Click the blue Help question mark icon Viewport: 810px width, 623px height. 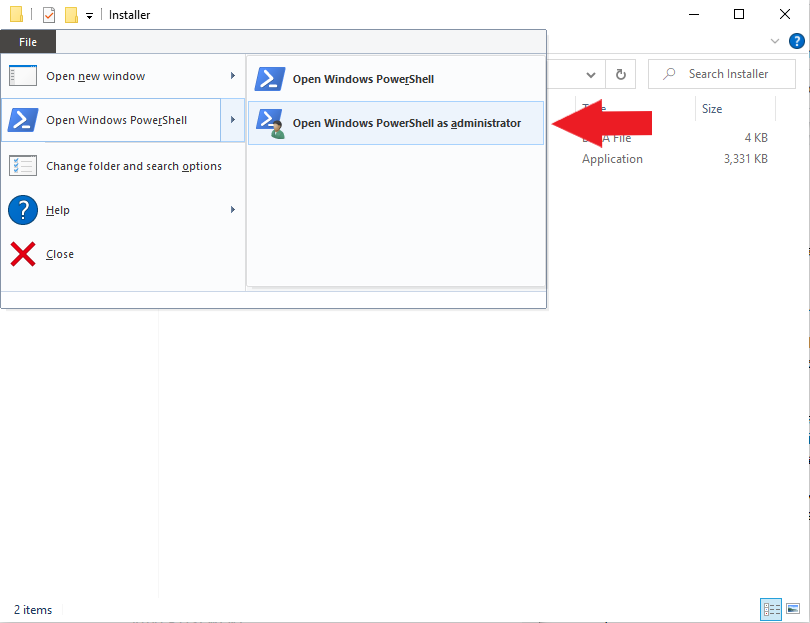(x=23, y=210)
